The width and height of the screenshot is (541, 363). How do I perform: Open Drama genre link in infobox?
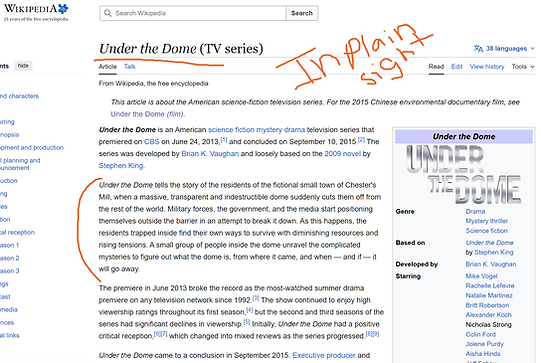475,212
